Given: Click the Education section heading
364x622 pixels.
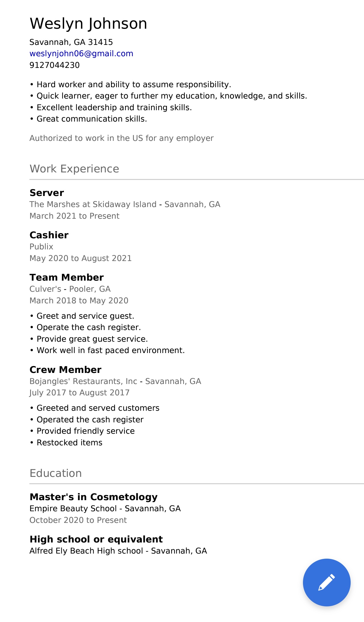Looking at the screenshot, I should pyautogui.click(x=56, y=473).
